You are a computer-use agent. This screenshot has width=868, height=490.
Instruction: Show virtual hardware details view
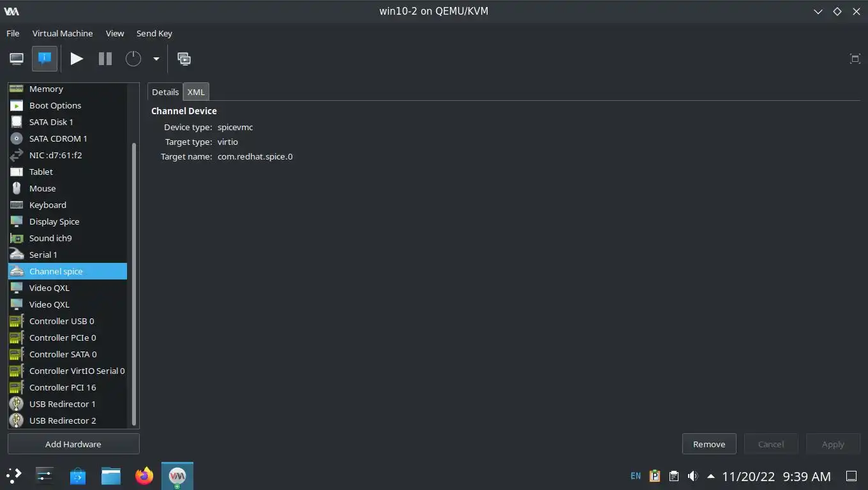tap(45, 59)
